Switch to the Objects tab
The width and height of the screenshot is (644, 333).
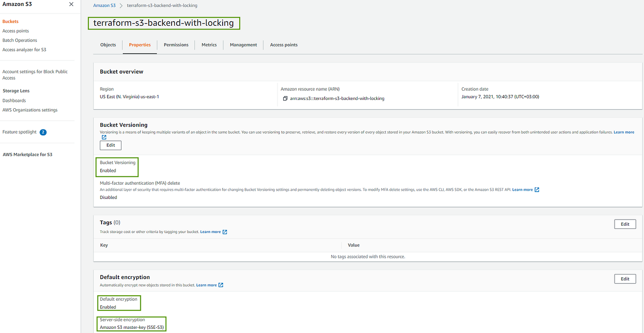coord(108,45)
